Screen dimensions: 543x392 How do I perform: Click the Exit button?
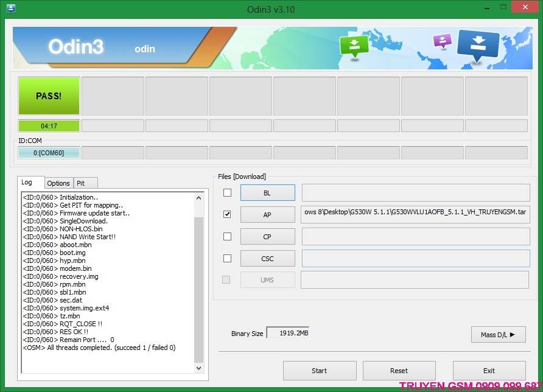pyautogui.click(x=489, y=371)
